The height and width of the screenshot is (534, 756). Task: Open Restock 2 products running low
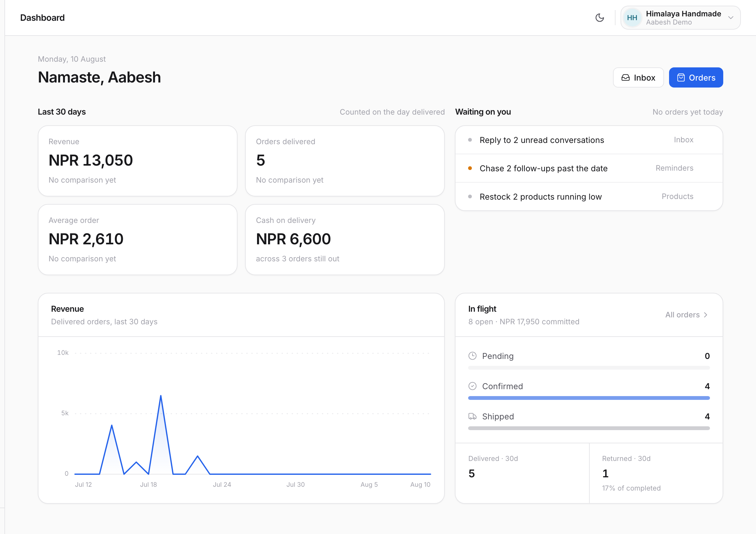click(589, 196)
